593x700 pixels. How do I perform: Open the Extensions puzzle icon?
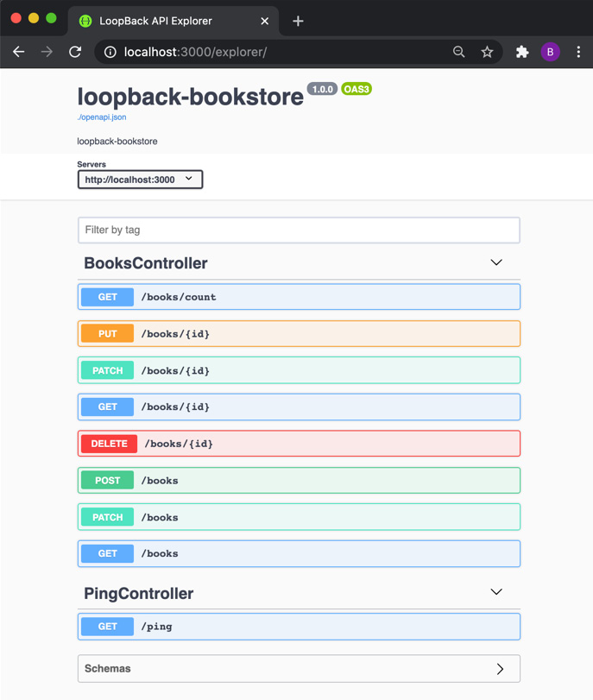(522, 52)
